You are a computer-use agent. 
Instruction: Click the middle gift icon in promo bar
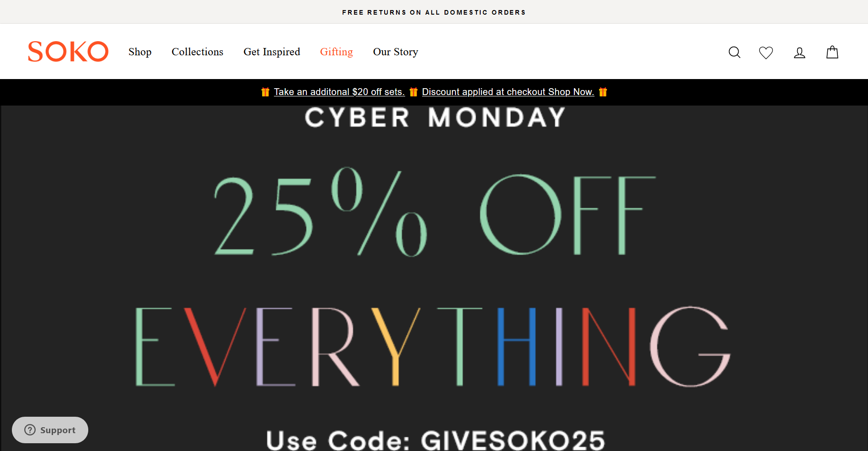[413, 92]
